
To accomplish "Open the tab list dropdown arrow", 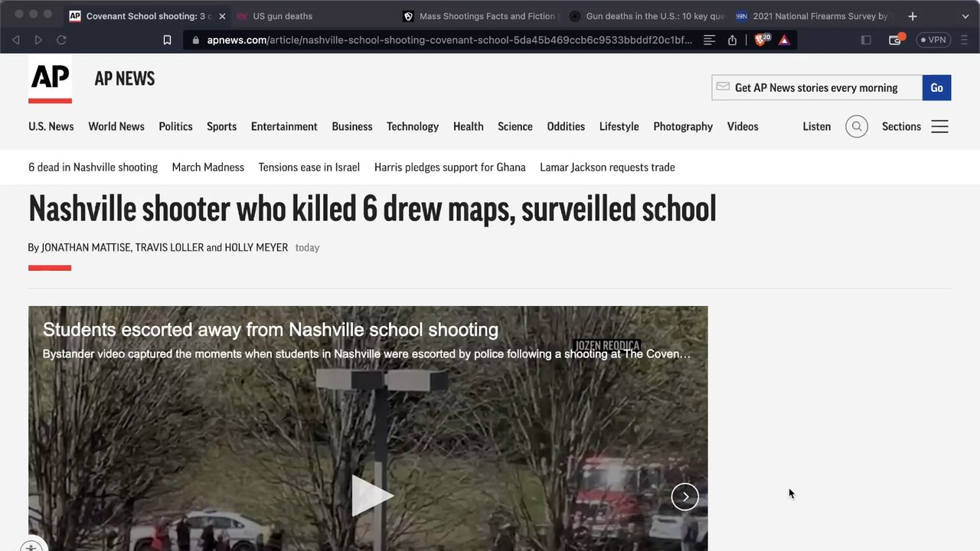I will coord(964,15).
